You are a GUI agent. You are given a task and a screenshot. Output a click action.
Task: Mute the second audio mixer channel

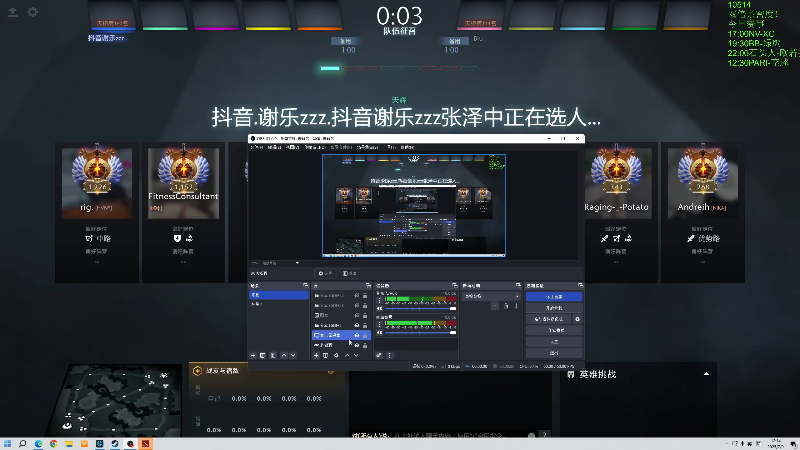(x=379, y=332)
